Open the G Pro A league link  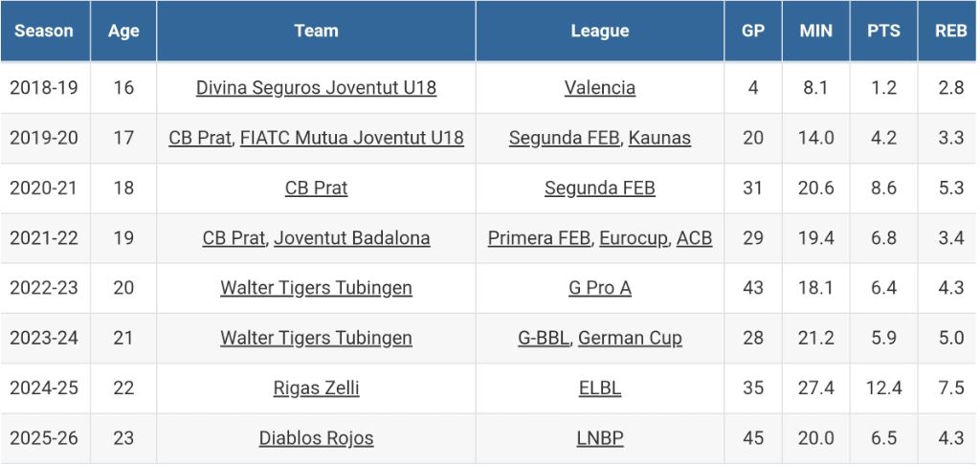tap(600, 288)
